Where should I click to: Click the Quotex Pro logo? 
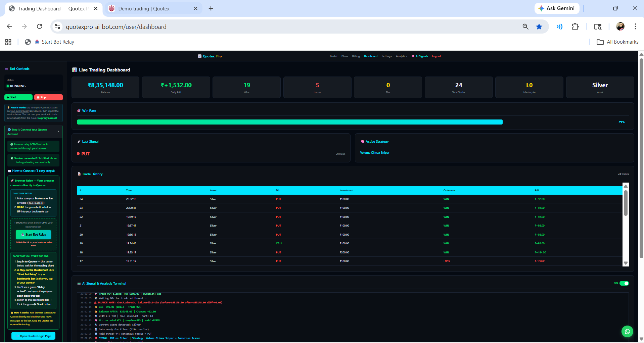210,56
